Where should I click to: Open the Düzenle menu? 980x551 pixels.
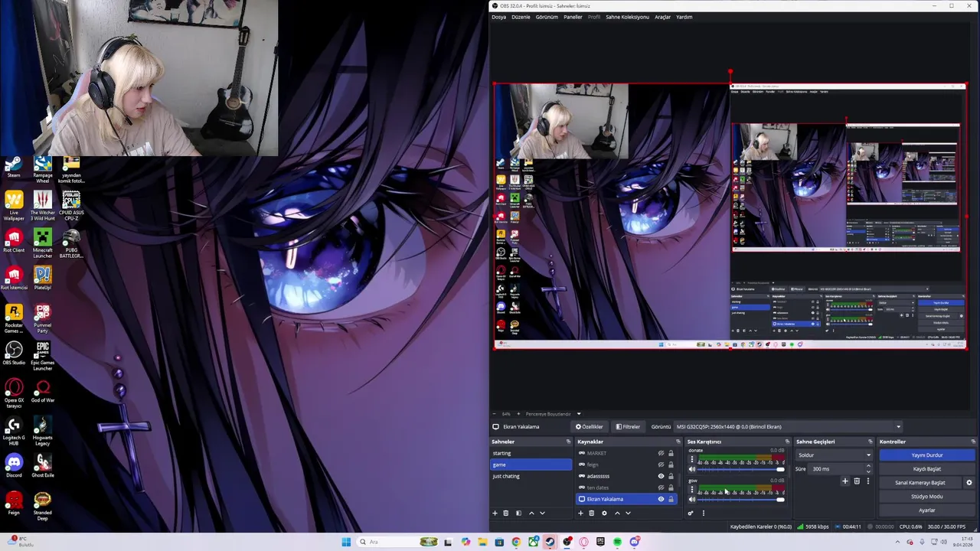coord(521,17)
